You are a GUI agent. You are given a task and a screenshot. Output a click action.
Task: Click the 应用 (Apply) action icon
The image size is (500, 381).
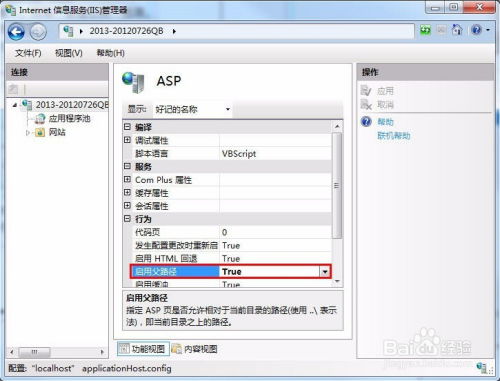366,91
